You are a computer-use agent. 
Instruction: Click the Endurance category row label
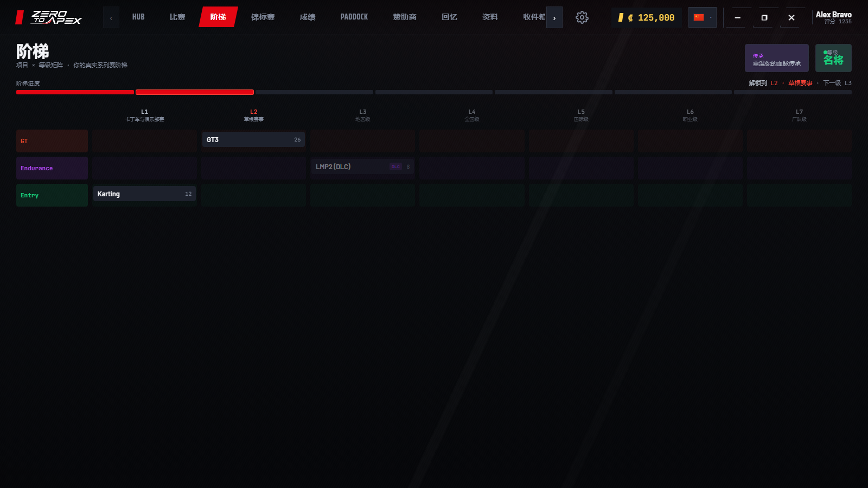coord(52,168)
